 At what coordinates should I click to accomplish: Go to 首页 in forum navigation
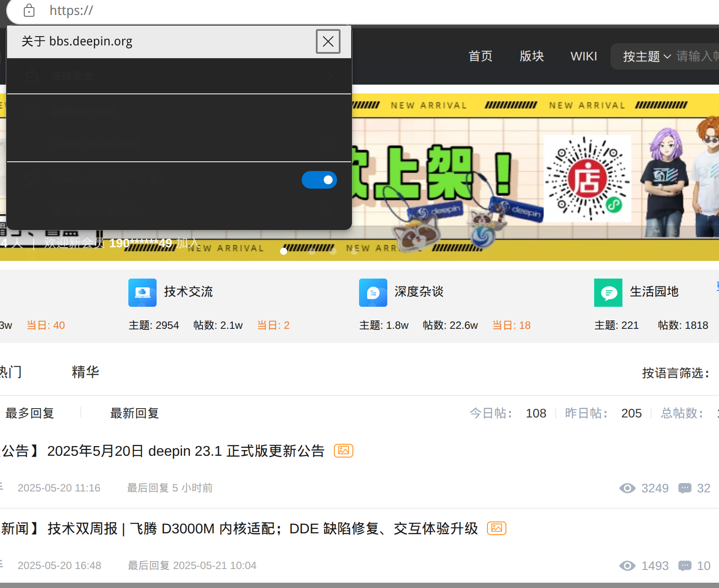point(480,56)
